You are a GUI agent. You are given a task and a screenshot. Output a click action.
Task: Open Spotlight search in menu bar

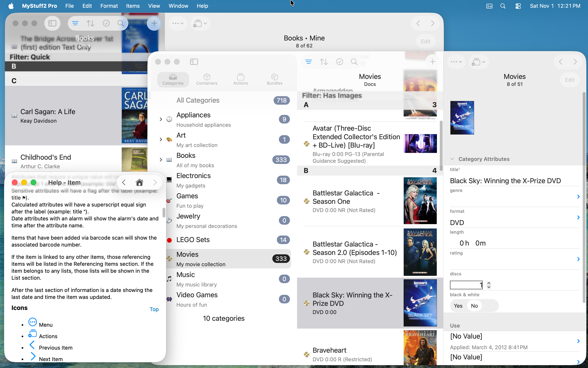[x=503, y=6]
